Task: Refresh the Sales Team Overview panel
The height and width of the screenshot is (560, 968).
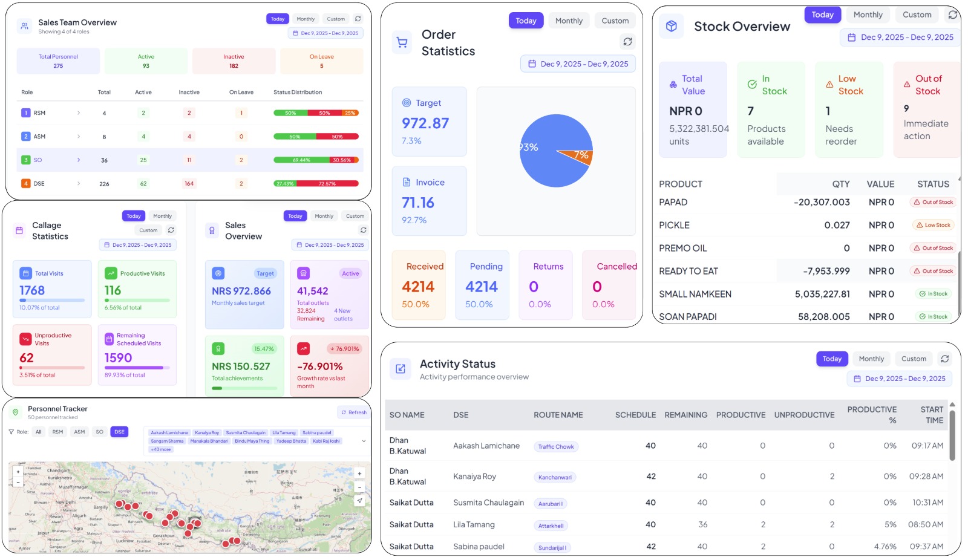Action: point(358,19)
